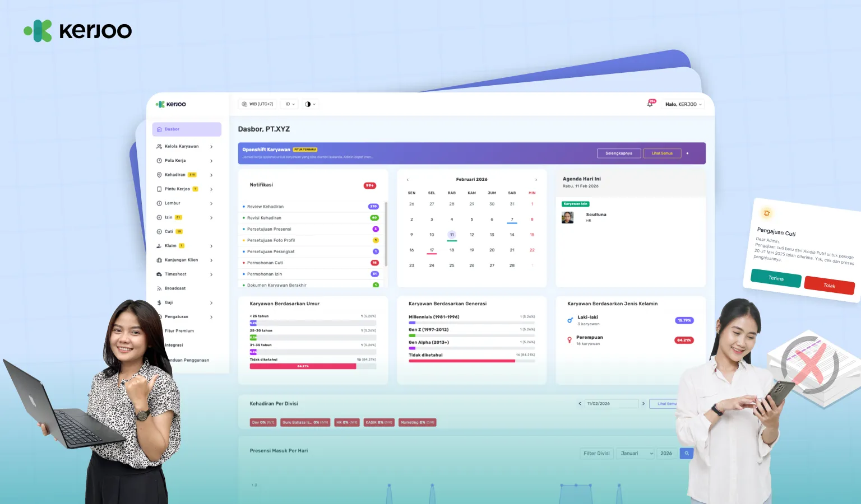Expand the Timesheet sidebar submenu chevron

211,274
